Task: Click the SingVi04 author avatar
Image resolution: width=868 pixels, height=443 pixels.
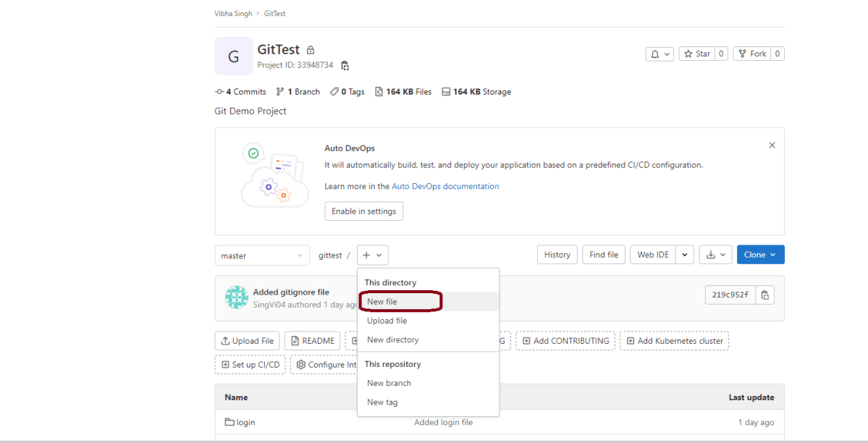Action: point(237,298)
